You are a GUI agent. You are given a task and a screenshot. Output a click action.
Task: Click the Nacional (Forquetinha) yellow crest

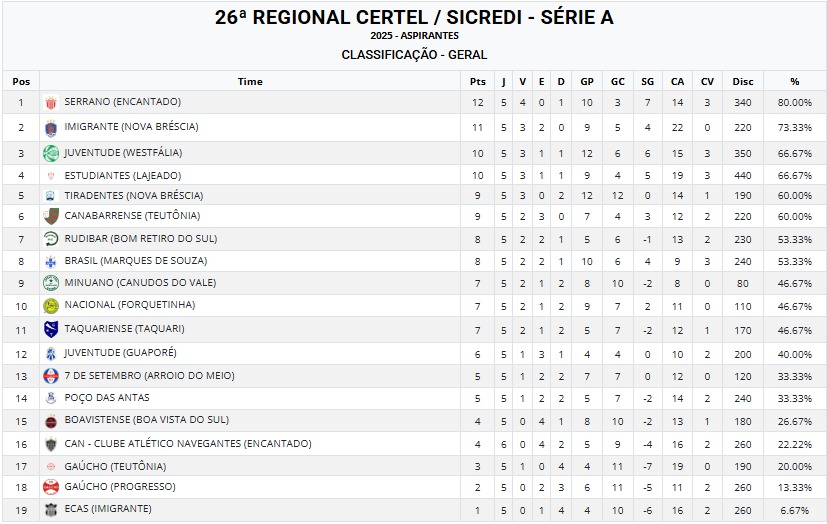(x=51, y=305)
